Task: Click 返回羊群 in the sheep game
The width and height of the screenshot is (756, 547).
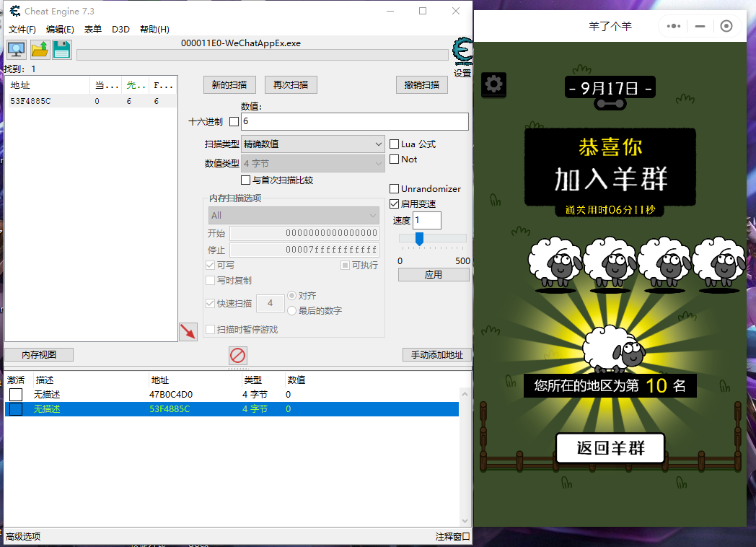Action: click(x=610, y=447)
